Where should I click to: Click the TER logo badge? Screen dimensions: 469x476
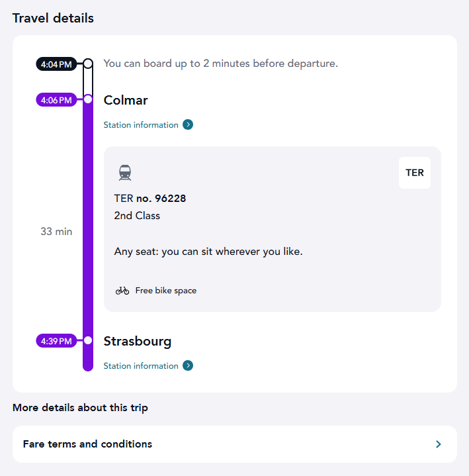(415, 173)
